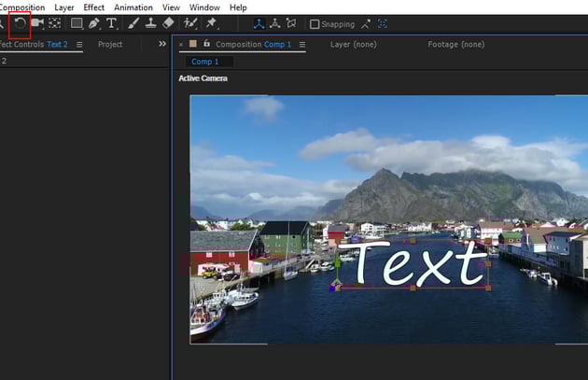This screenshot has width=588, height=380.
Task: Click the Comp 1 breadcrumb button
Action: click(x=205, y=62)
